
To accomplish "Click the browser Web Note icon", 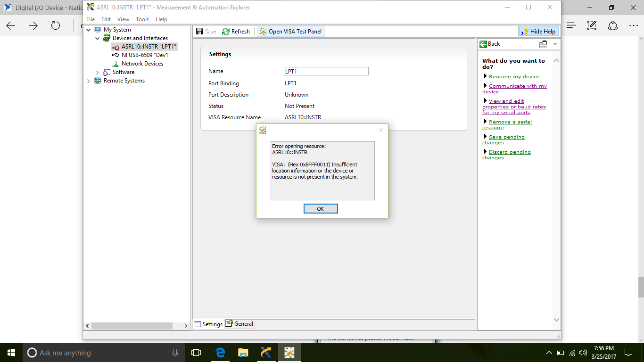I will tap(592, 25).
